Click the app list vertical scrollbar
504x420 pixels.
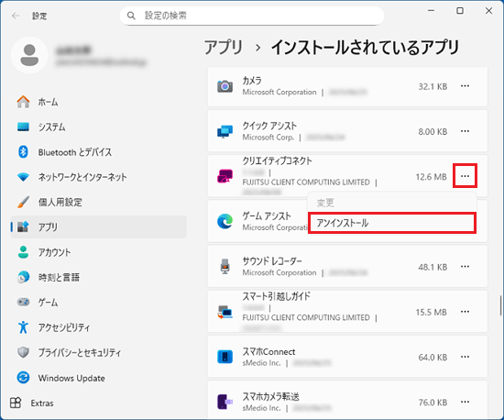500,305
